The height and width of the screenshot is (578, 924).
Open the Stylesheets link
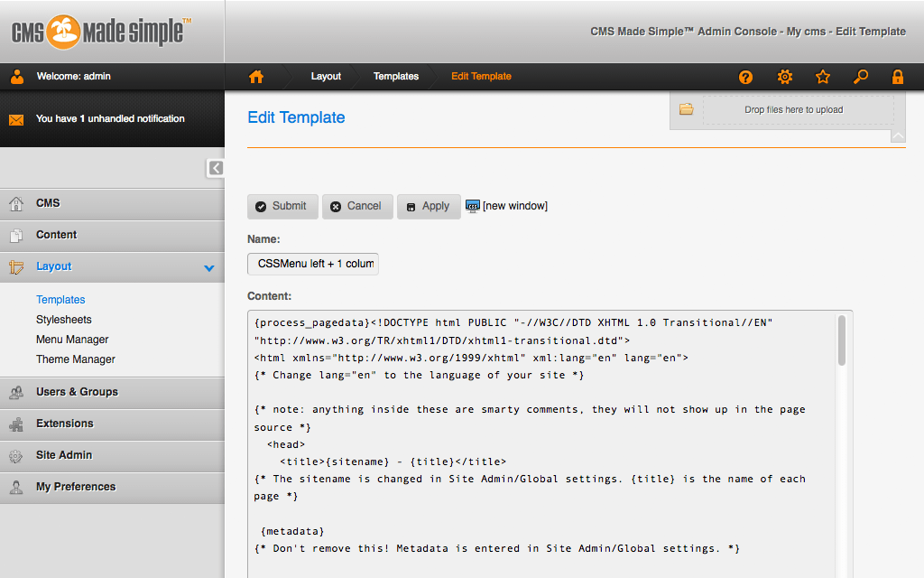coord(63,319)
